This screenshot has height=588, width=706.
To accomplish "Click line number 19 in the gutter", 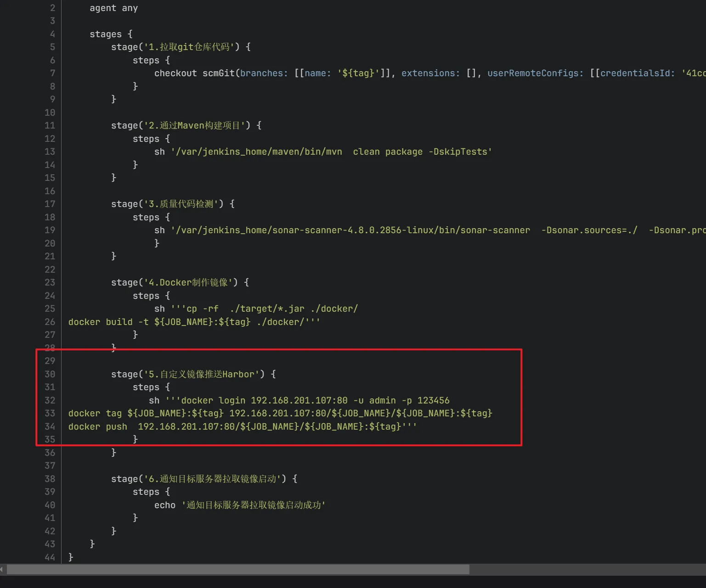I will click(50, 230).
